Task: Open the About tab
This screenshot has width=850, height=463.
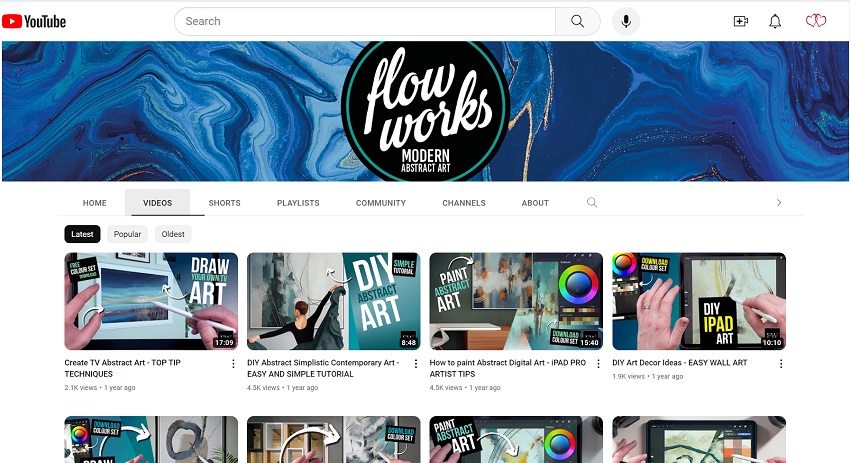Action: pyautogui.click(x=535, y=203)
